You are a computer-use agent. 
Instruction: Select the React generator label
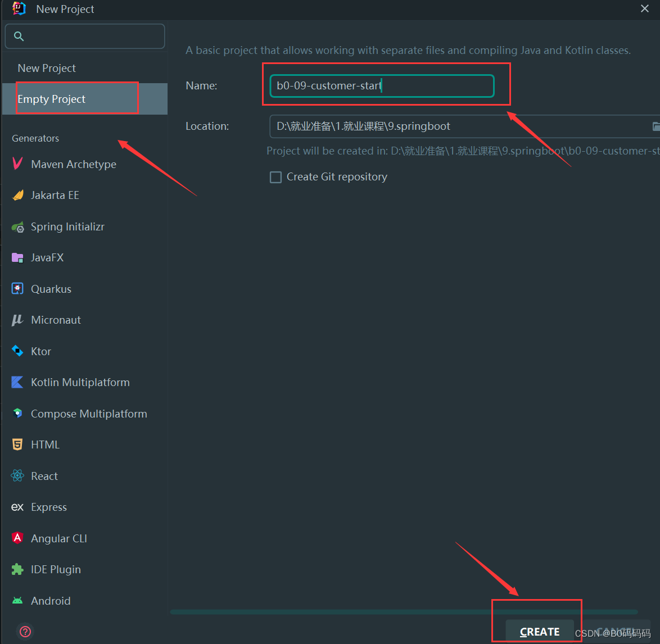pos(44,476)
